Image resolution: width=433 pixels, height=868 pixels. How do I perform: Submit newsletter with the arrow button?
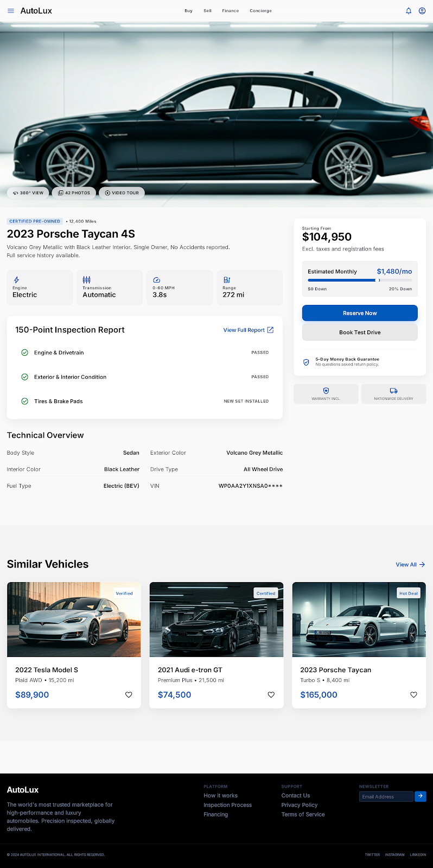(x=421, y=796)
